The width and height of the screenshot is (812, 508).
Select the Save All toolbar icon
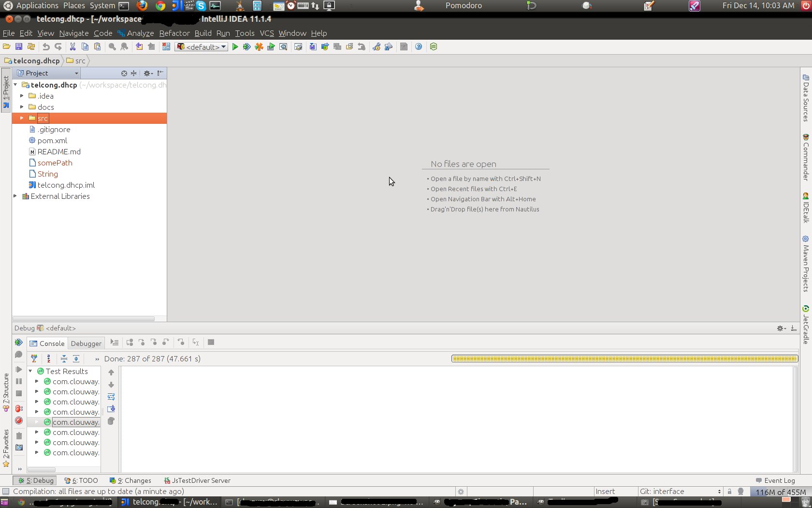pyautogui.click(x=18, y=47)
